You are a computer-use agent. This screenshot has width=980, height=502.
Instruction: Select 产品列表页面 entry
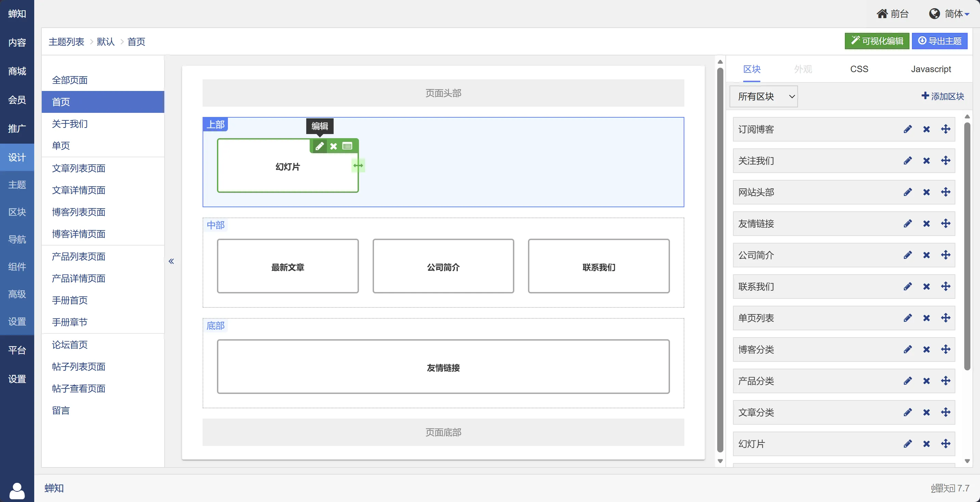(103, 257)
